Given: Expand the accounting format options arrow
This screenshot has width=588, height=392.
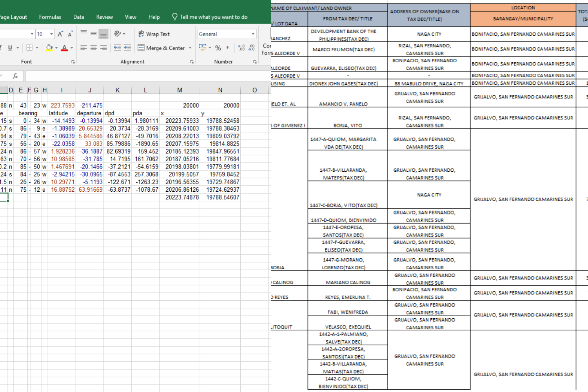Looking at the screenshot, I should click(x=210, y=48).
